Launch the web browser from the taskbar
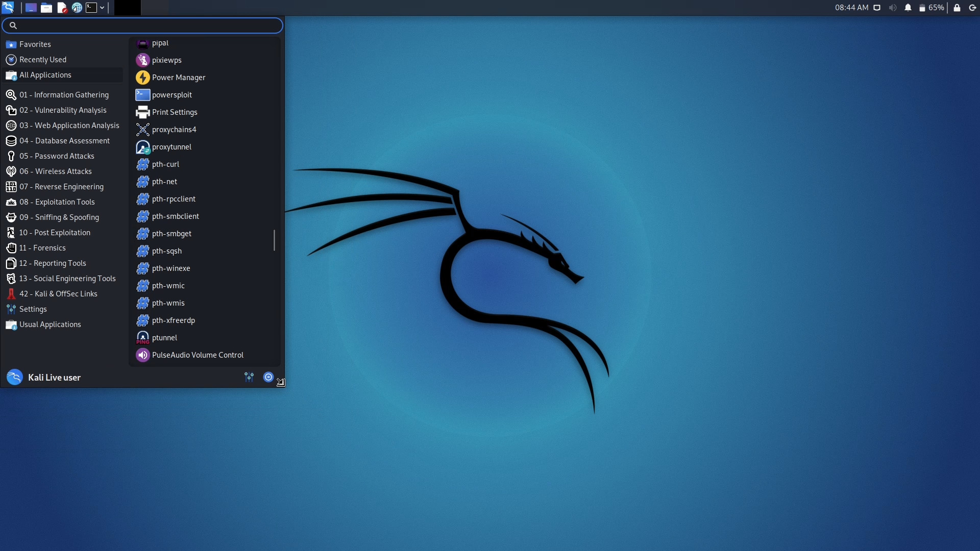980x551 pixels. 77,8
